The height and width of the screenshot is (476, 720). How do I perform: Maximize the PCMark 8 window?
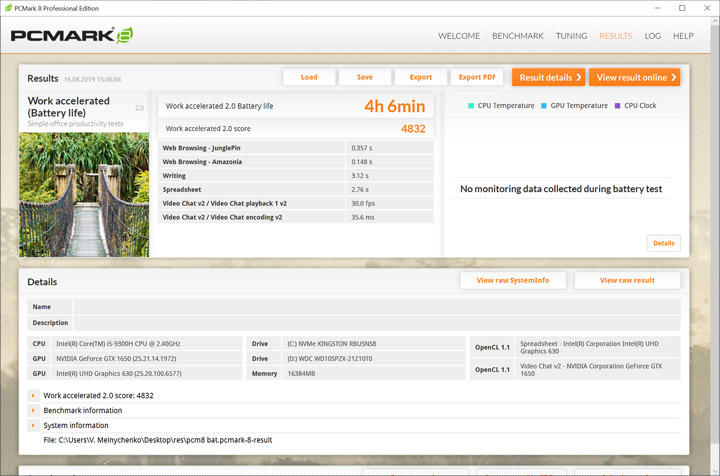point(682,8)
